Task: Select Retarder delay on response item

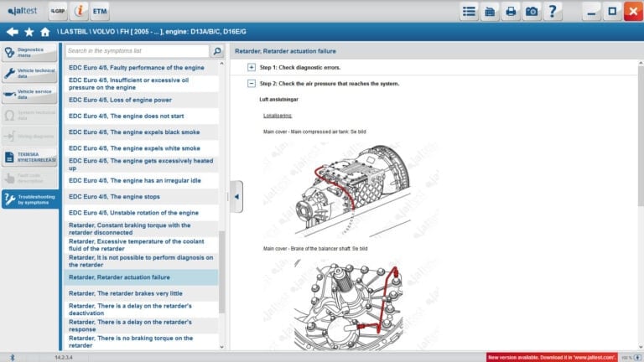Action: tap(141, 325)
